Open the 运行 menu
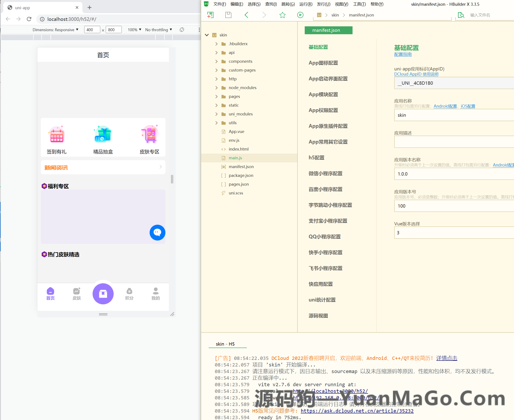This screenshot has height=420, width=514. pos(306,4)
